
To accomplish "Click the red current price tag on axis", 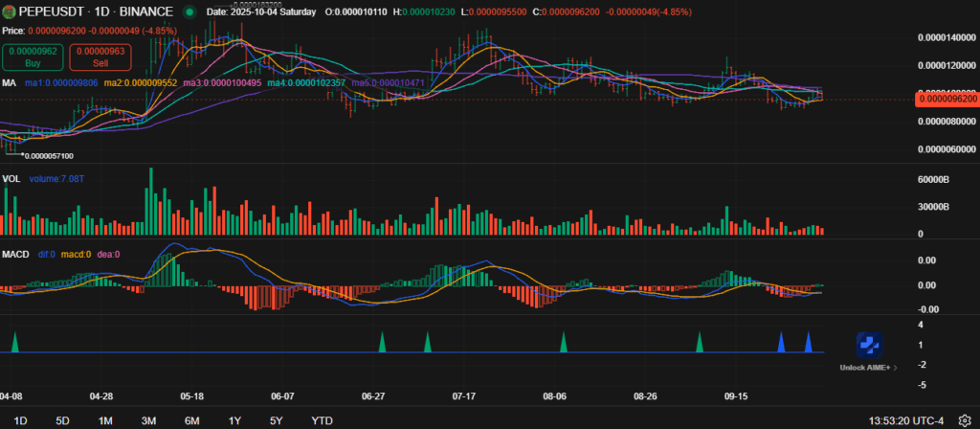I will pyautogui.click(x=947, y=98).
